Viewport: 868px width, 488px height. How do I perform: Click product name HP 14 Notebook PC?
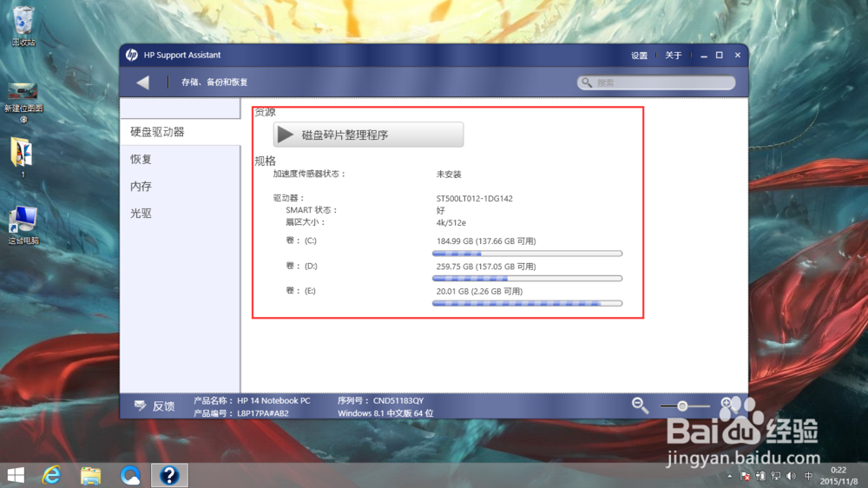pos(273,400)
